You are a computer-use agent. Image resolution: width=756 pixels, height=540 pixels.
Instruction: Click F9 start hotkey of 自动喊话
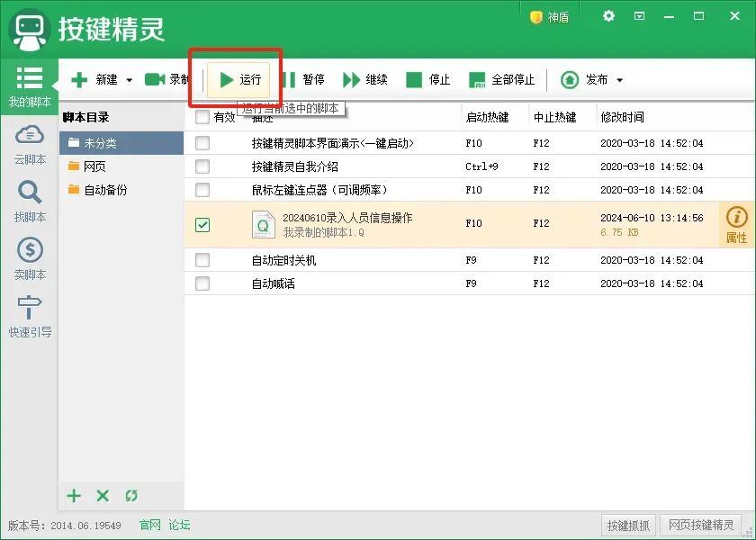coord(471,283)
